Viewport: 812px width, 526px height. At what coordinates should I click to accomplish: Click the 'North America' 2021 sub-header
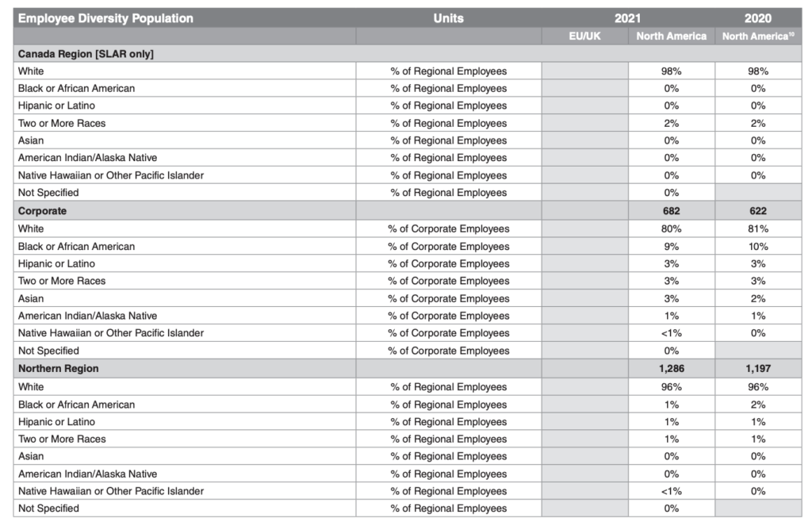click(x=671, y=36)
